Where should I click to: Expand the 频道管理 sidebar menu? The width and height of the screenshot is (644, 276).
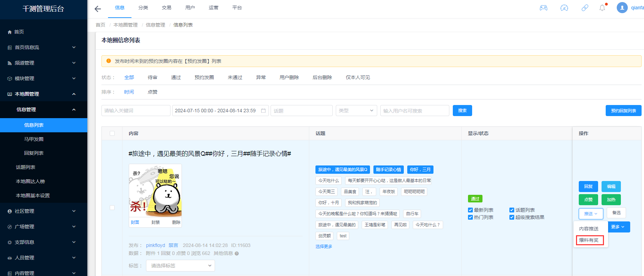coord(74,63)
